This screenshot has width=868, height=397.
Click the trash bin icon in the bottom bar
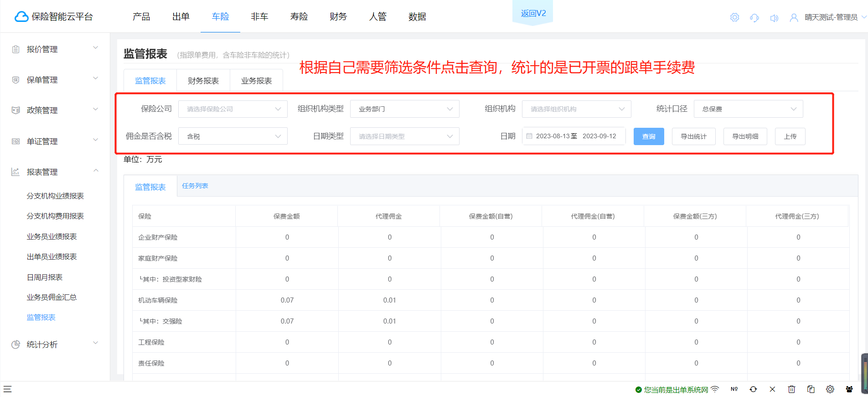click(791, 389)
